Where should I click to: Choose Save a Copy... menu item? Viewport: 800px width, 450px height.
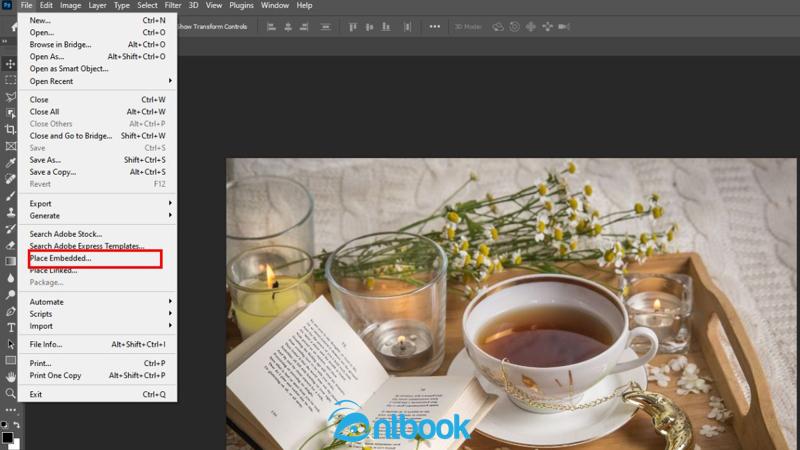point(97,172)
